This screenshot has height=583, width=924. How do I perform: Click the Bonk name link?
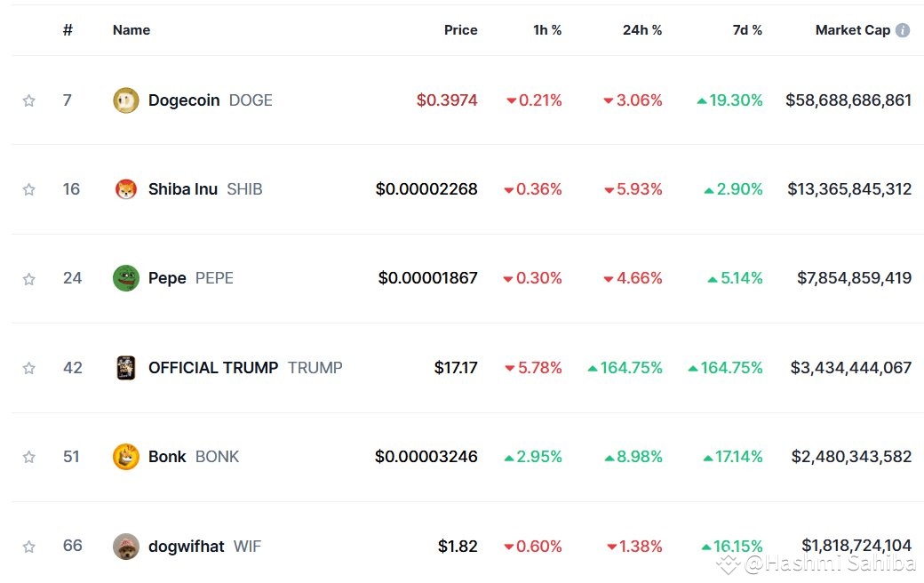[167, 457]
